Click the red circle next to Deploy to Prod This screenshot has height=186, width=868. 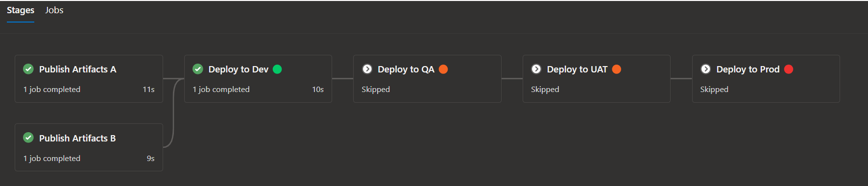coord(789,69)
